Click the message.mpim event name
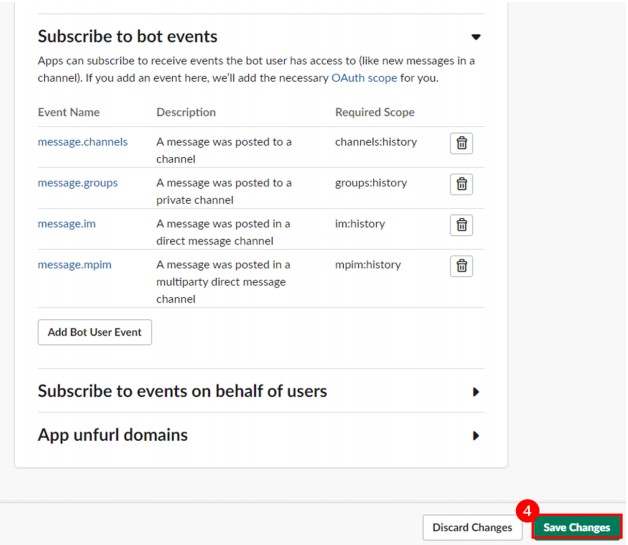This screenshot has height=545, width=628. coord(74,265)
